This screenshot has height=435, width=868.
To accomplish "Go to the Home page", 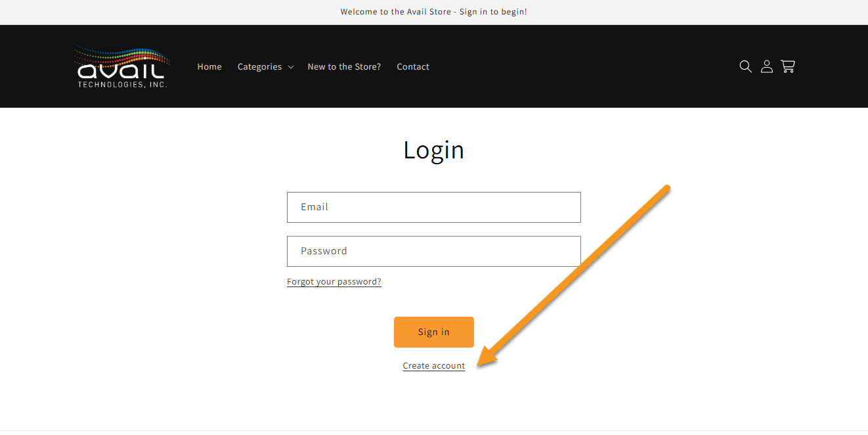I will (x=209, y=67).
